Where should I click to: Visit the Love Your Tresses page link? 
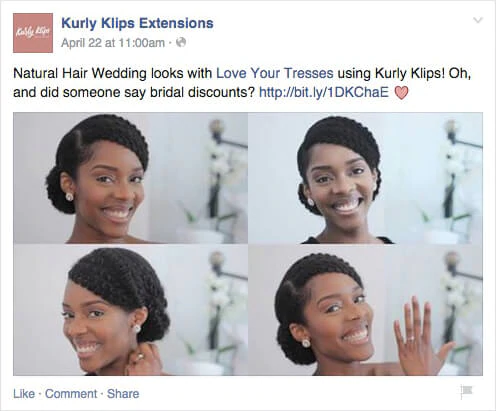click(x=275, y=73)
